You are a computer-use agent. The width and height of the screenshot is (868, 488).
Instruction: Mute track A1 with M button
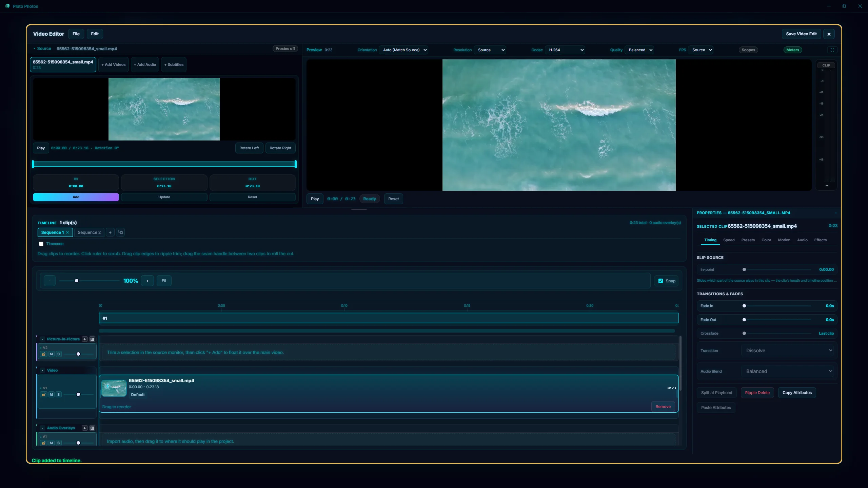pyautogui.click(x=51, y=443)
